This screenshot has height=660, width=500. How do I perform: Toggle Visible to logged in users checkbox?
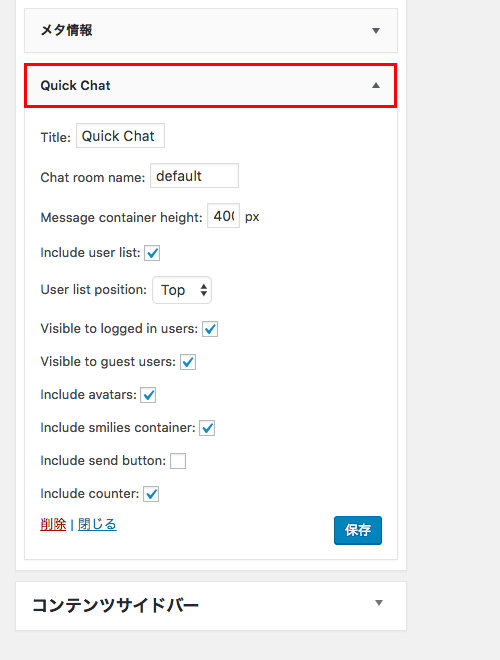pyautogui.click(x=210, y=329)
